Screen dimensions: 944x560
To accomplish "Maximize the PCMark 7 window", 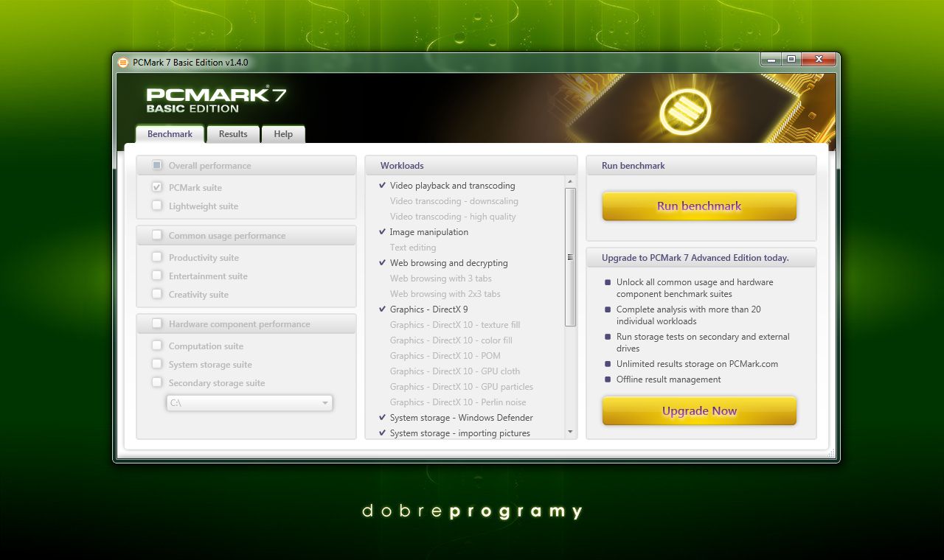I will pyautogui.click(x=791, y=59).
